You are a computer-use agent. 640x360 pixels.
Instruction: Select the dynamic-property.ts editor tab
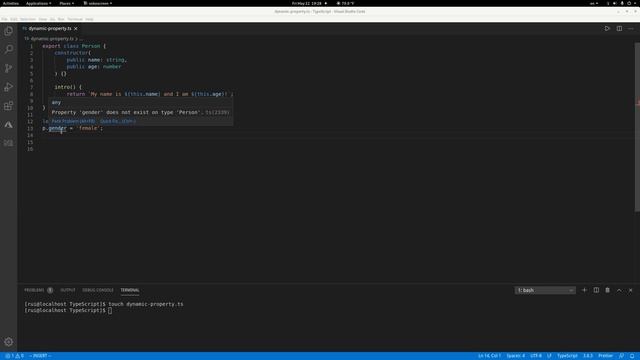50,29
